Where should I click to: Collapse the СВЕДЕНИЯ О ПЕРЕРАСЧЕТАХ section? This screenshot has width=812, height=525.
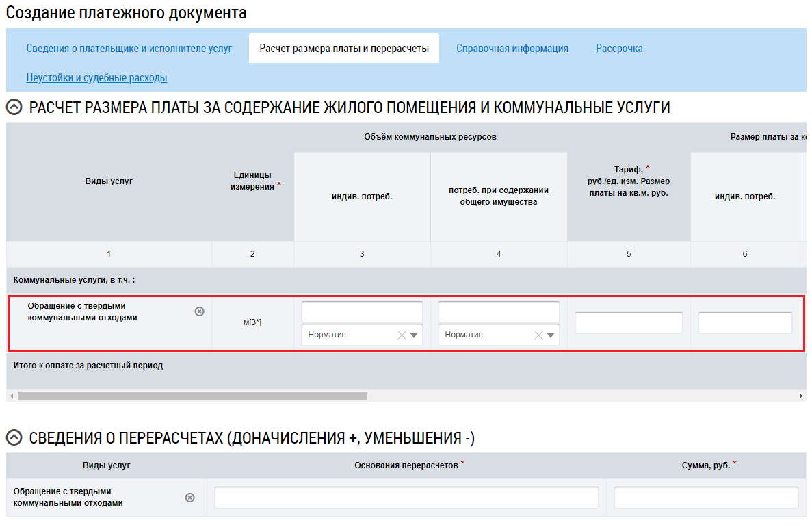pos(14,438)
